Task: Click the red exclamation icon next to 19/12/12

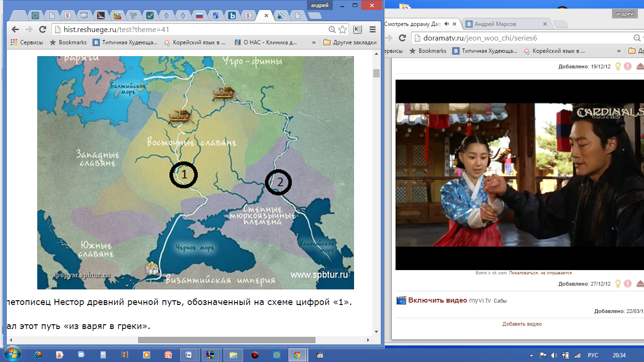Action: coord(627,66)
